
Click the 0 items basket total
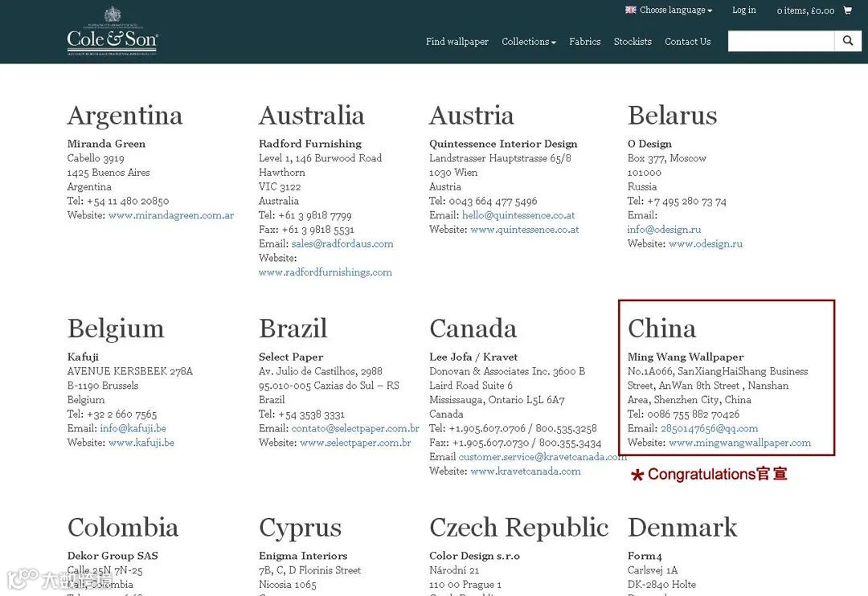point(805,10)
